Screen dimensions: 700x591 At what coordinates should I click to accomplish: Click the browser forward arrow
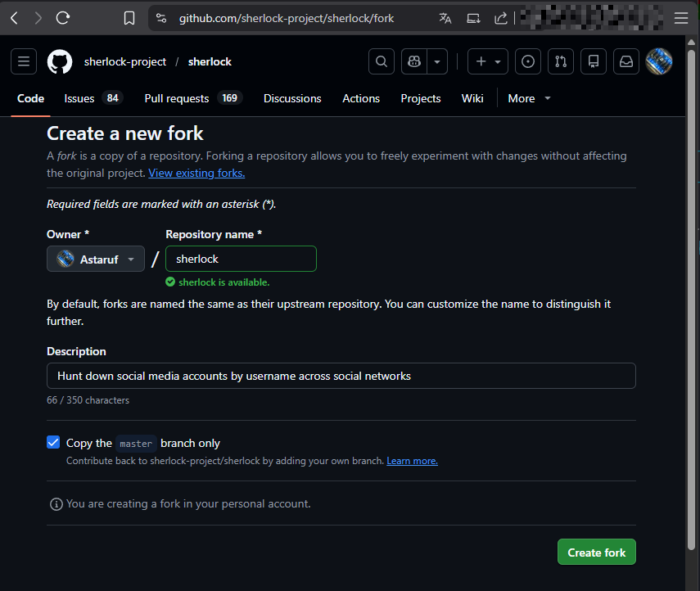[38, 18]
